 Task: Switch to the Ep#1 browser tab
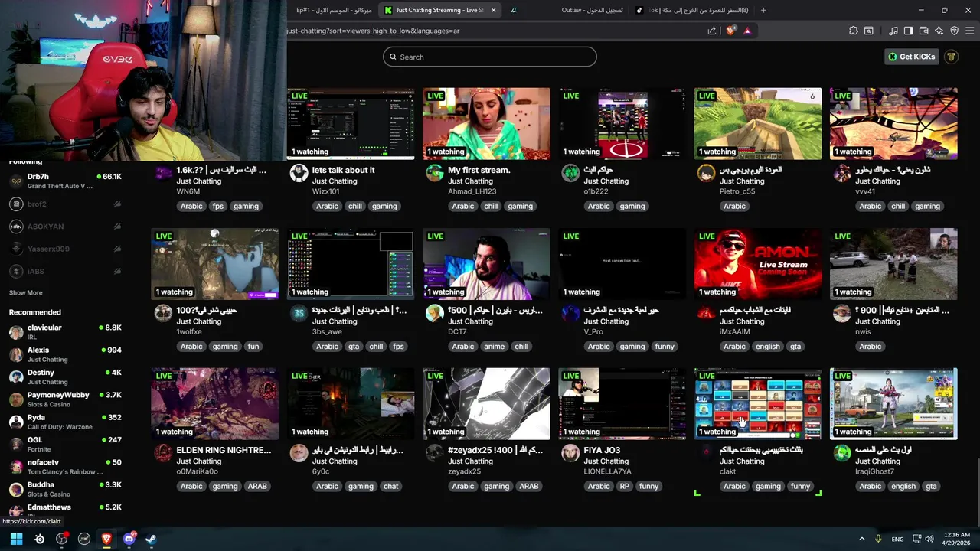[x=333, y=10]
